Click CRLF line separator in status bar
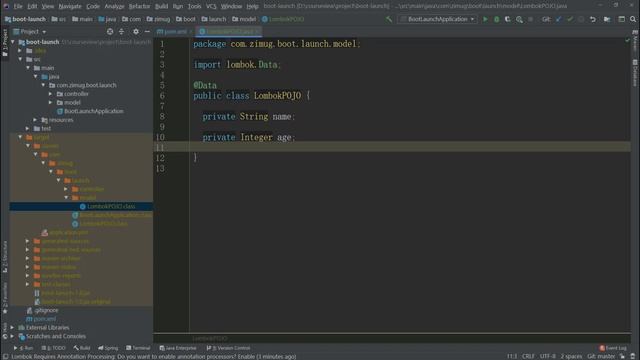This screenshot has height=360, width=640. point(528,356)
